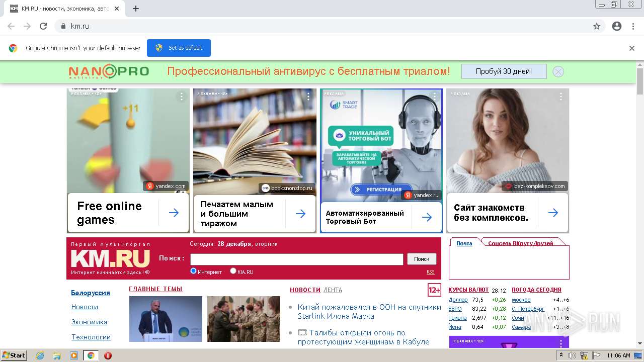
Task: Open the ЛЕНТА link
Action: click(333, 290)
